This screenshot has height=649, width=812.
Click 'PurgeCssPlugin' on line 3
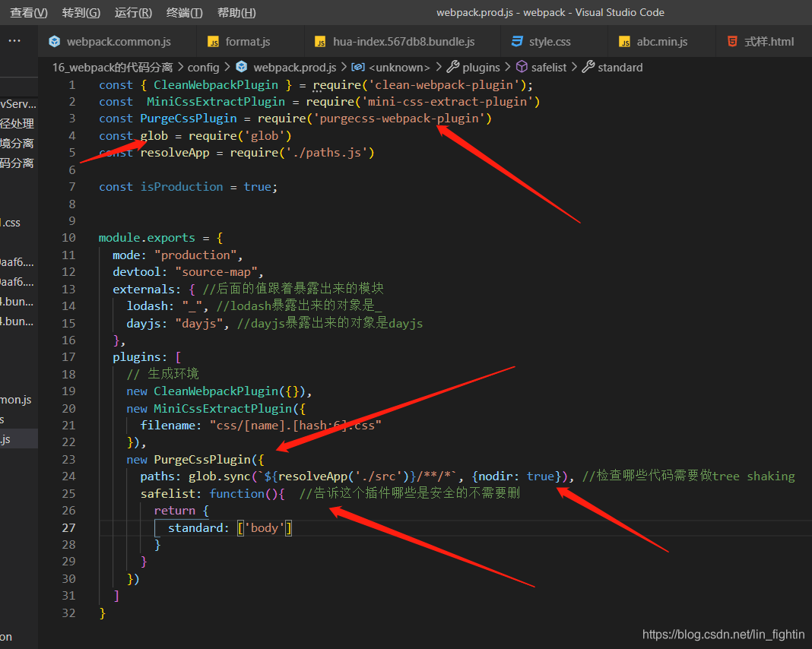click(189, 119)
